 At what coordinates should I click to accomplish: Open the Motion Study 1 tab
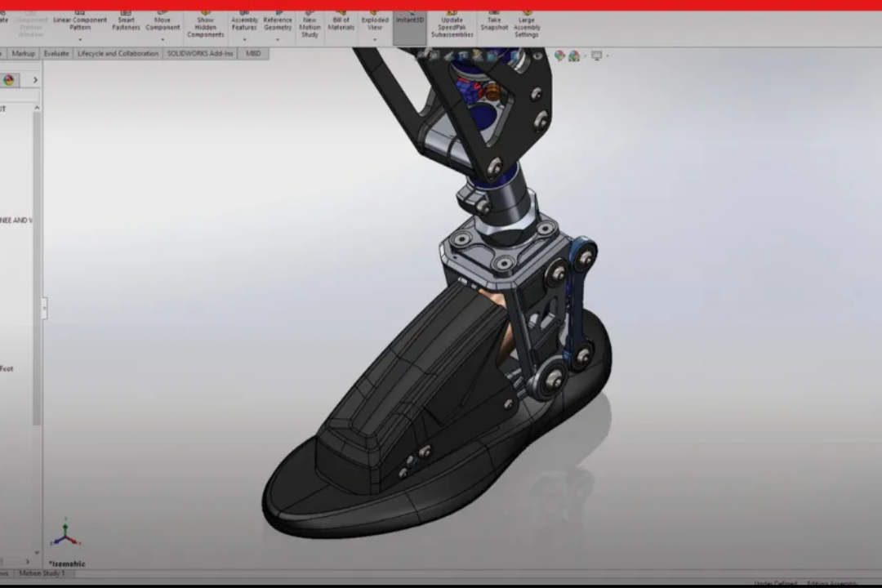(x=42, y=573)
